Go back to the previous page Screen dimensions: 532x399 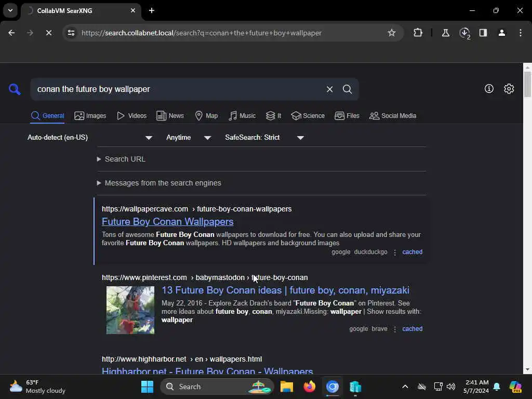pos(11,33)
